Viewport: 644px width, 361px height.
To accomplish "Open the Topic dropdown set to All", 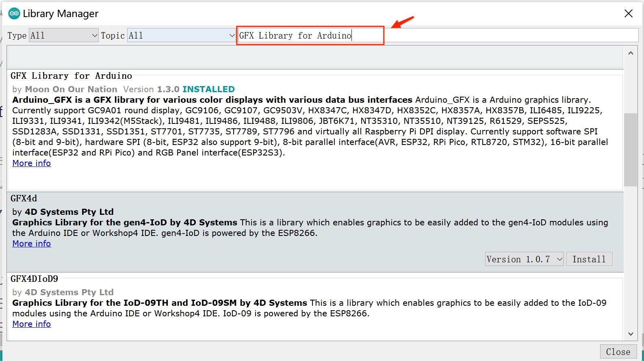I will tap(182, 35).
